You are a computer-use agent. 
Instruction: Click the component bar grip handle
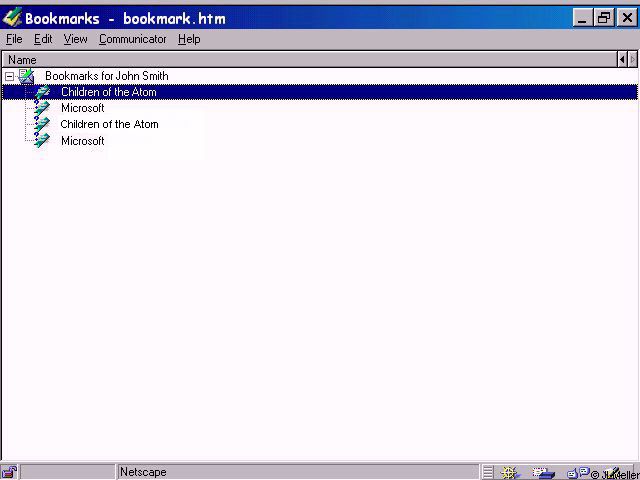click(x=488, y=473)
